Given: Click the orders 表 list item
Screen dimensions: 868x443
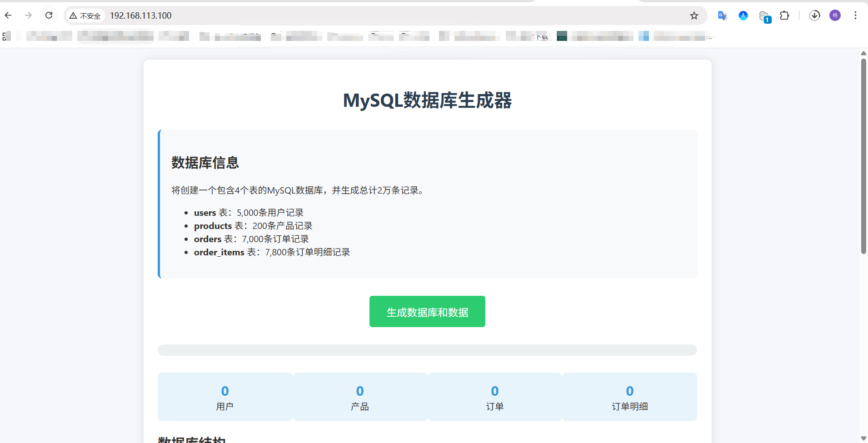Looking at the screenshot, I should 251,239.
